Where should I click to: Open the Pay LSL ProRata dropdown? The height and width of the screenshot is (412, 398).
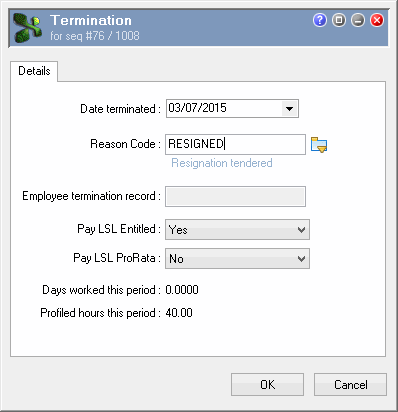(237, 259)
